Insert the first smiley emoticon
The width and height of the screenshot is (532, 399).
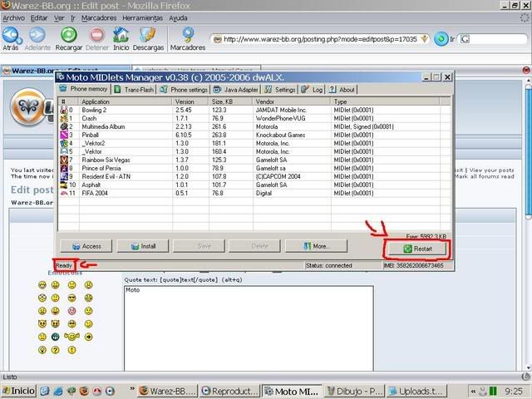(x=42, y=284)
